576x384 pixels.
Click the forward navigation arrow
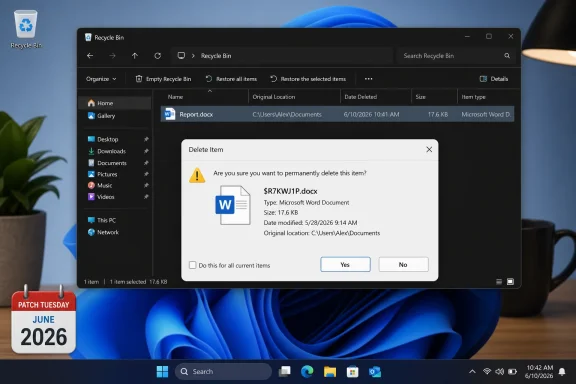click(x=112, y=56)
